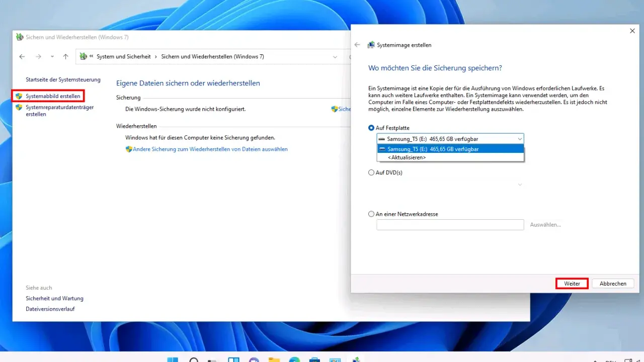Close the Systemimage erstellen dialog
The width and height of the screenshot is (644, 362).
632,31
